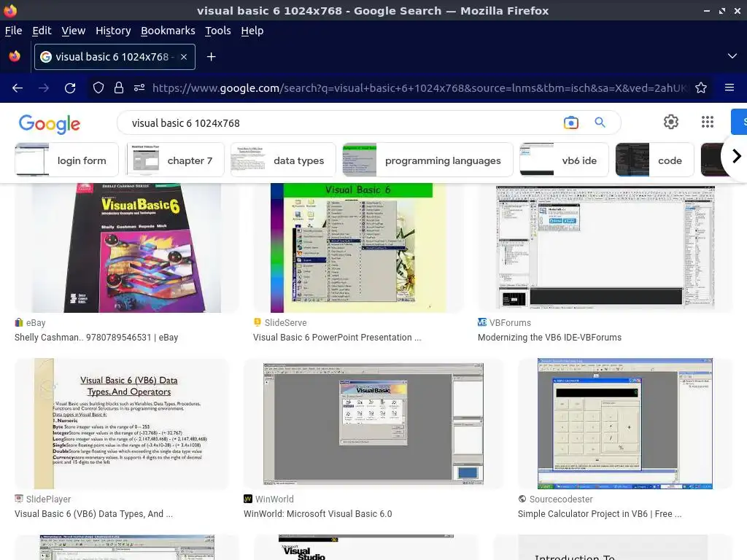Viewport: 747px width, 560px height.
Task: Open the Tools menu
Action: [217, 31]
